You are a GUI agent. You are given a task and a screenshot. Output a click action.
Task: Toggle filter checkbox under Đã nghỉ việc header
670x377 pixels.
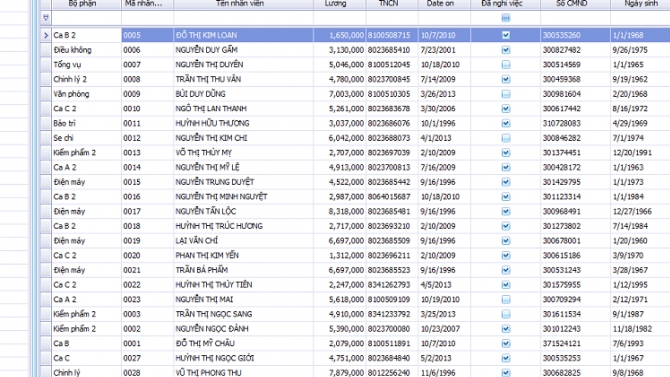tap(505, 18)
